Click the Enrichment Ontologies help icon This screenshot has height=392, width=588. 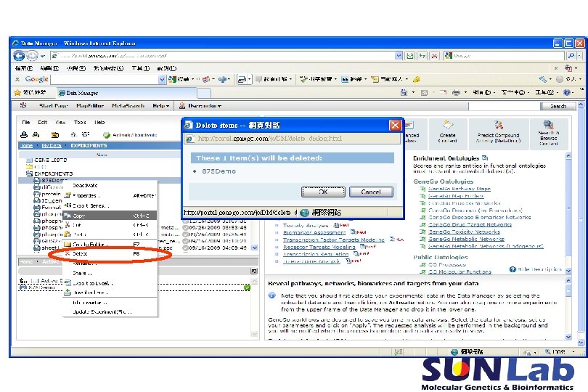coord(484,158)
